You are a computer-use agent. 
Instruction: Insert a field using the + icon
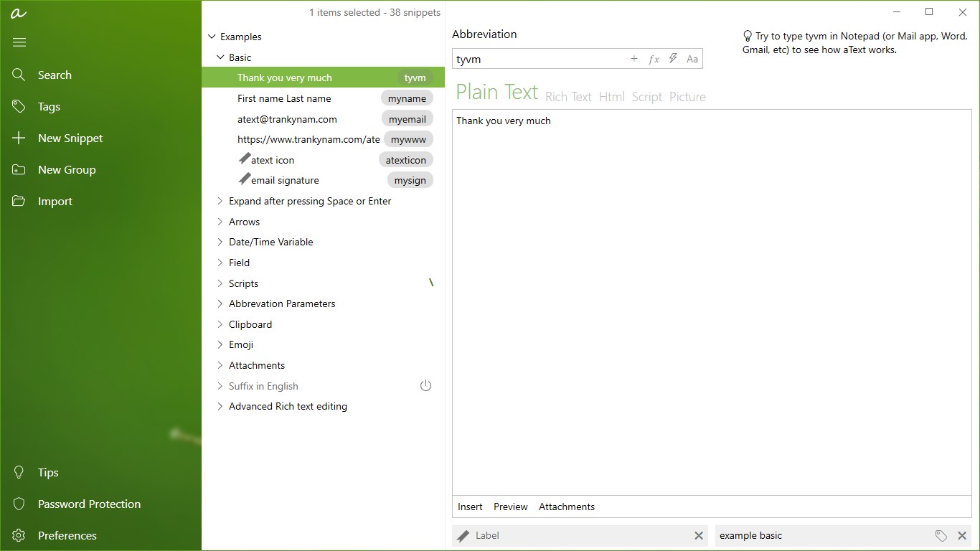pos(633,58)
